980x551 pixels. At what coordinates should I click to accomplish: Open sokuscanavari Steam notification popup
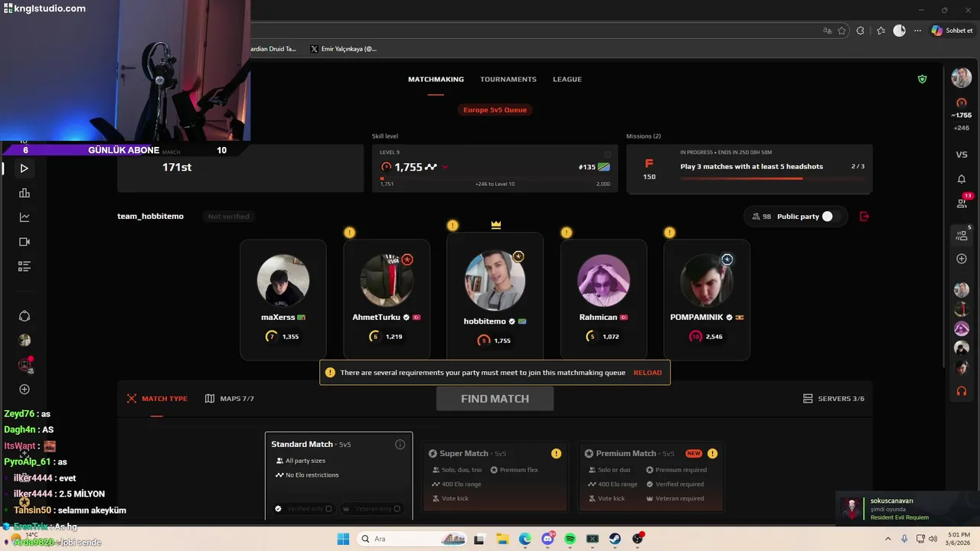tap(908, 509)
